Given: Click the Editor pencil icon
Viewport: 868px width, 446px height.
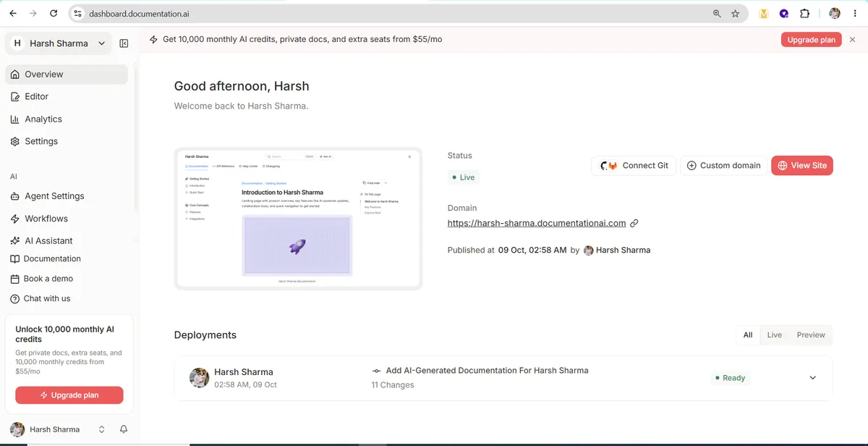Looking at the screenshot, I should point(15,96).
